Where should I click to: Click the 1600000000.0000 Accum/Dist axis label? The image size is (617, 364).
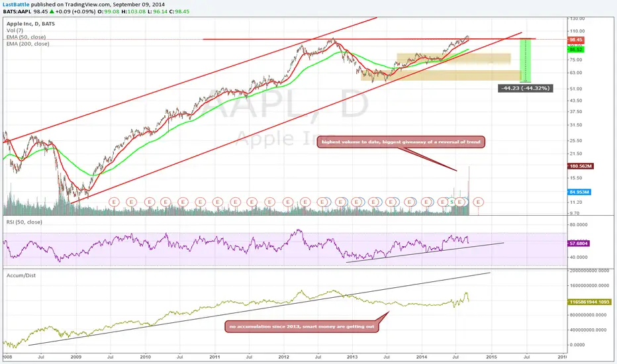click(590, 286)
